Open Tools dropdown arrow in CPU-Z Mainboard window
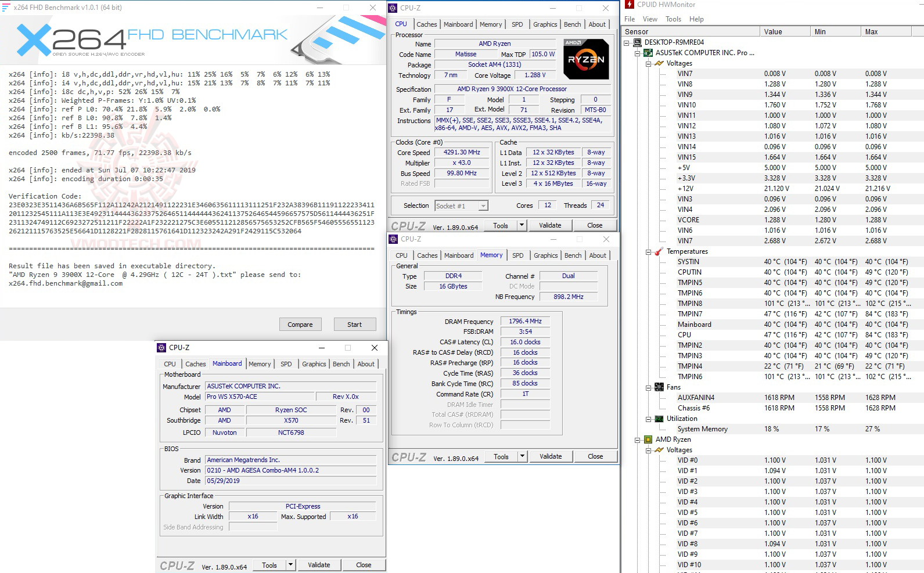 pyautogui.click(x=290, y=565)
